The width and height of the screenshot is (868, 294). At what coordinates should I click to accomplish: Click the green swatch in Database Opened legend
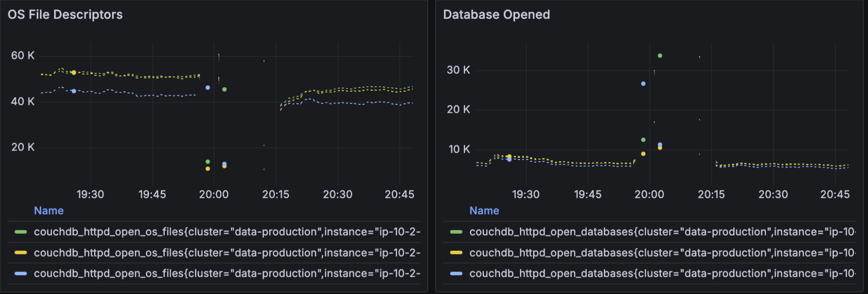point(456,232)
